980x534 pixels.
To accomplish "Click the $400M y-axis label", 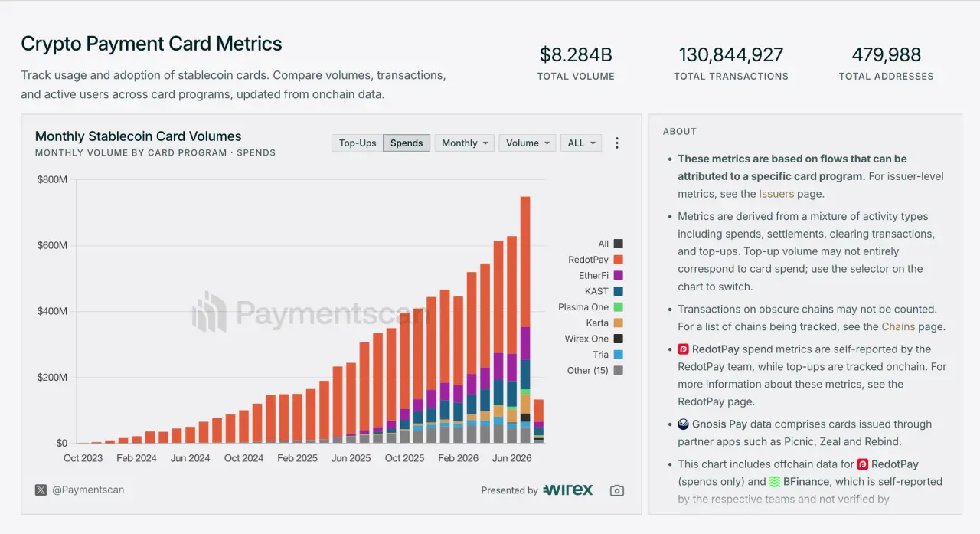I will 52,311.
